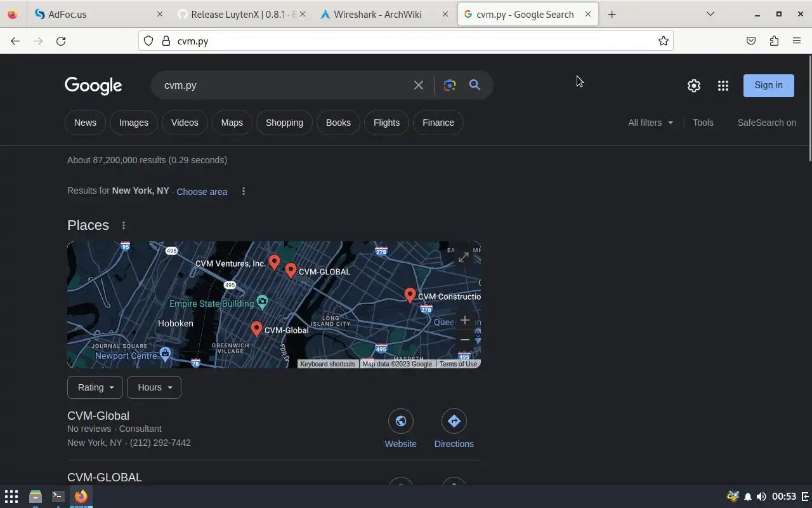The height and width of the screenshot is (508, 812).
Task: Bookmark this page with star icon
Action: [663, 41]
